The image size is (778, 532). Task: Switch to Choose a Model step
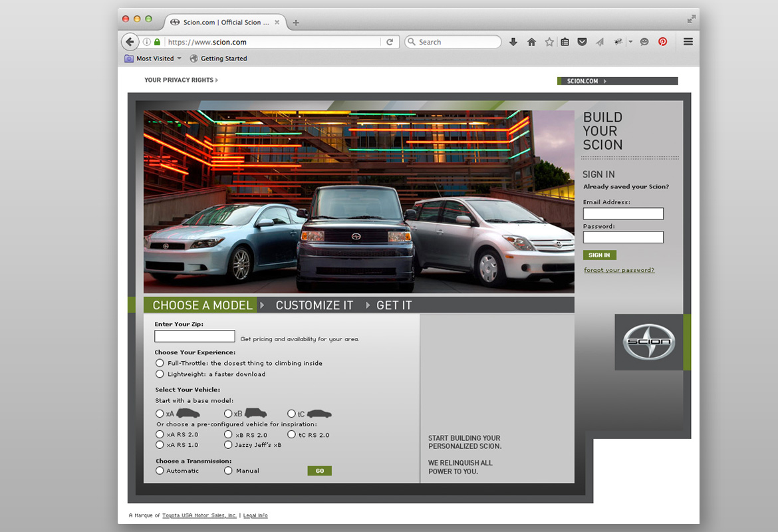pyautogui.click(x=200, y=305)
